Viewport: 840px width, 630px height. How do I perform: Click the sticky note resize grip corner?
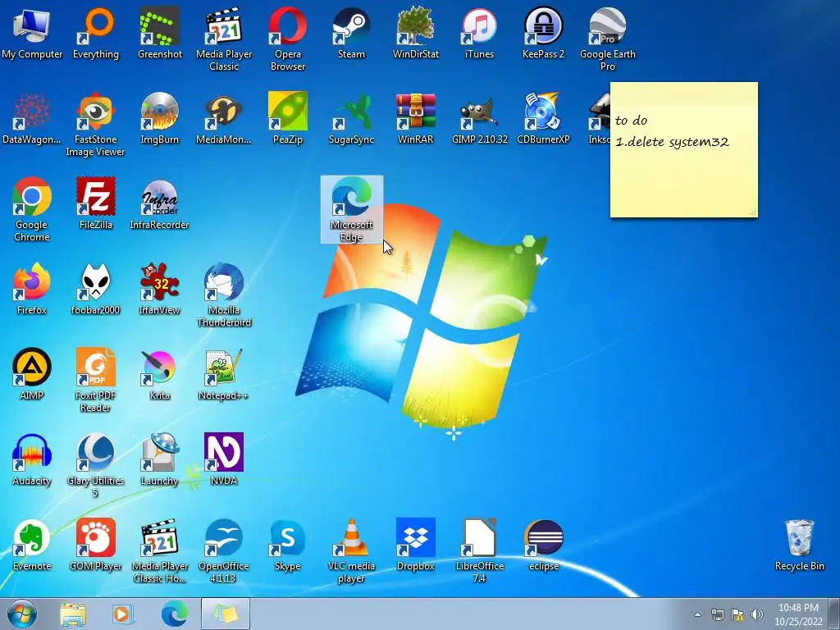click(x=753, y=212)
